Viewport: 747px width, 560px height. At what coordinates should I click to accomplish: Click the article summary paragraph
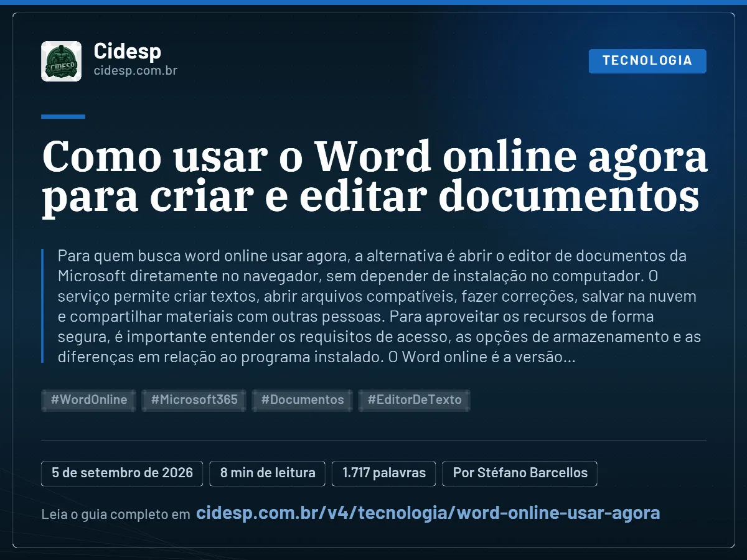coord(379,306)
